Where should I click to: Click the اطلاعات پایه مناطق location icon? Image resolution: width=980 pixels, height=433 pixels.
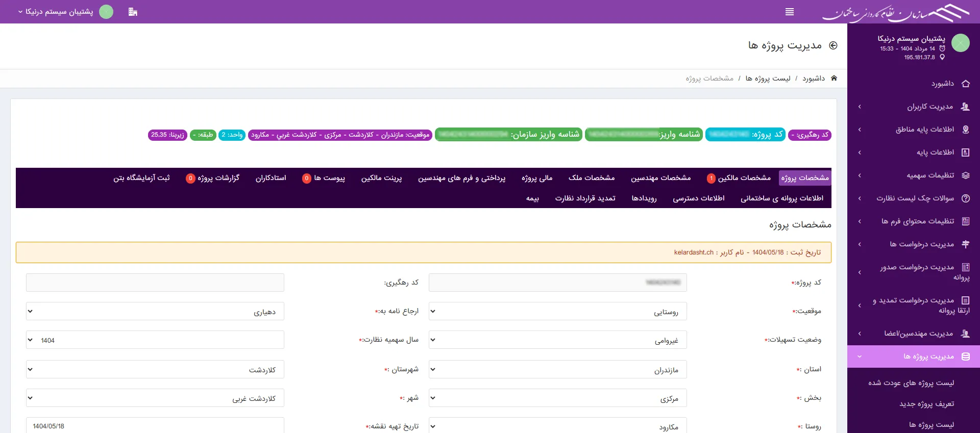pyautogui.click(x=965, y=130)
